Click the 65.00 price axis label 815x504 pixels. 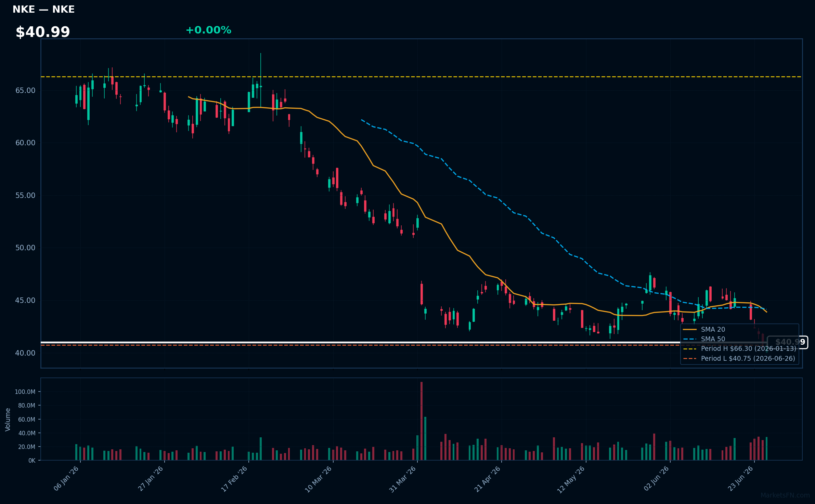[25, 91]
